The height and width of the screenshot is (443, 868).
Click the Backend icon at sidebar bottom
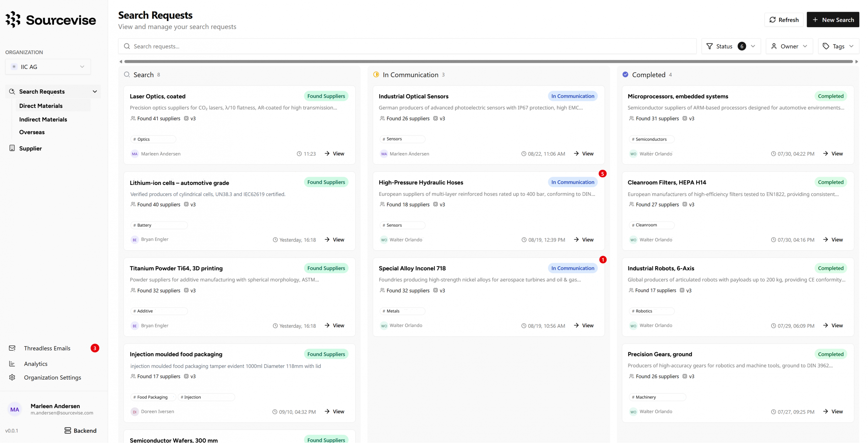[x=67, y=430]
